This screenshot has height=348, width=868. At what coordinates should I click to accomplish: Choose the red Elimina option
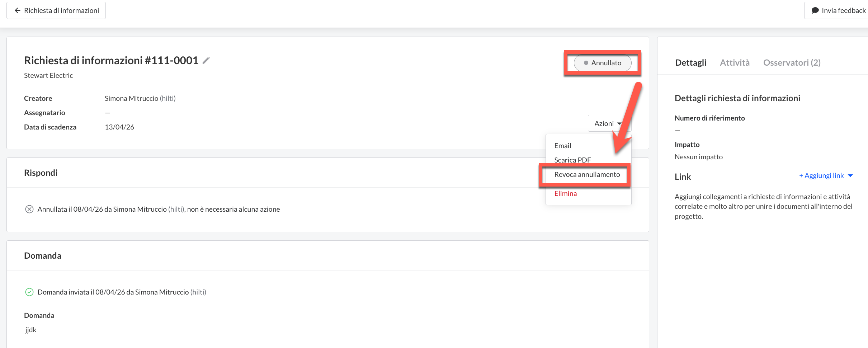565,193
